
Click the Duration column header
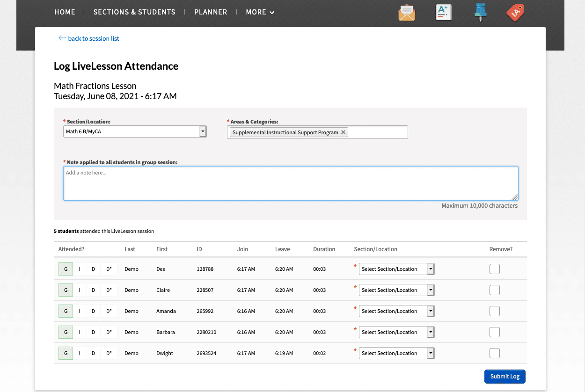click(x=324, y=249)
